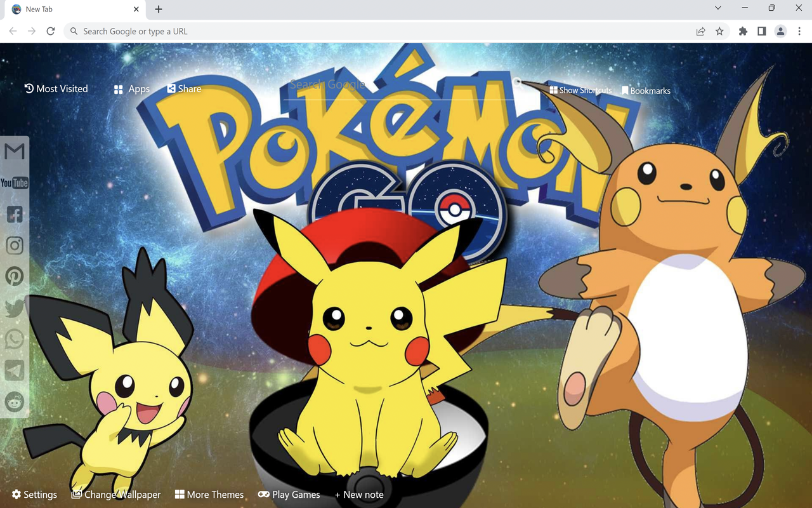The height and width of the screenshot is (508, 812).
Task: Open Bookmarks list
Action: click(646, 91)
